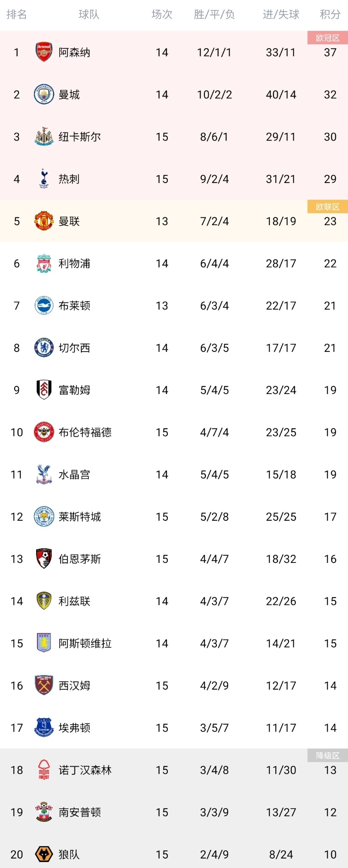
Task: Open the Manchester City crest icon
Action: [x=44, y=95]
